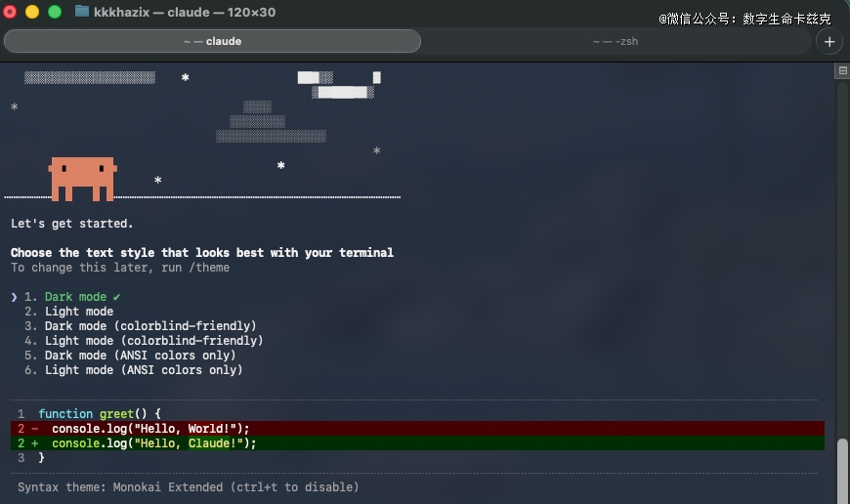Choose the Light mode theme option

[x=78, y=312]
